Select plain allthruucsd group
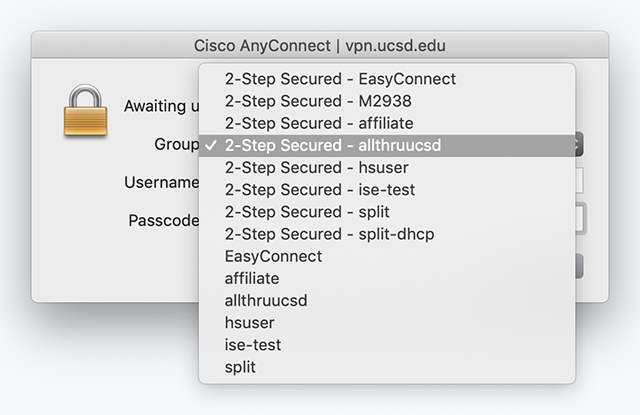Viewport: 640px width, 415px height. pos(387,301)
